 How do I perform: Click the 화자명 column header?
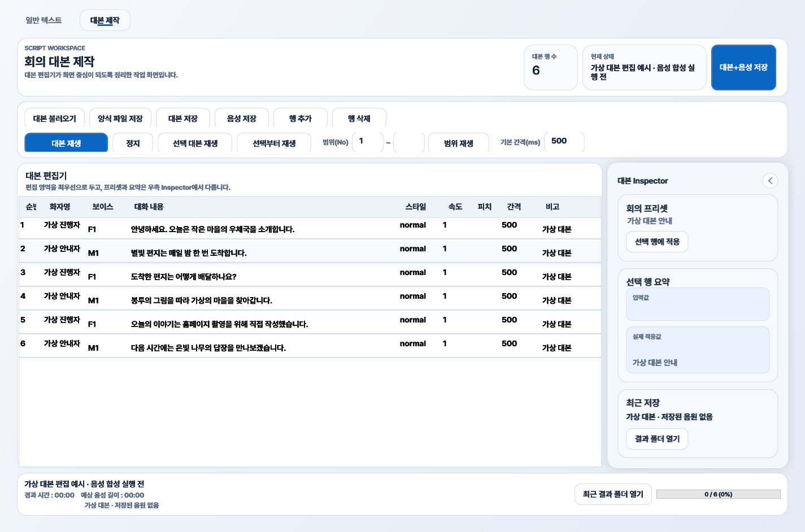pos(60,207)
